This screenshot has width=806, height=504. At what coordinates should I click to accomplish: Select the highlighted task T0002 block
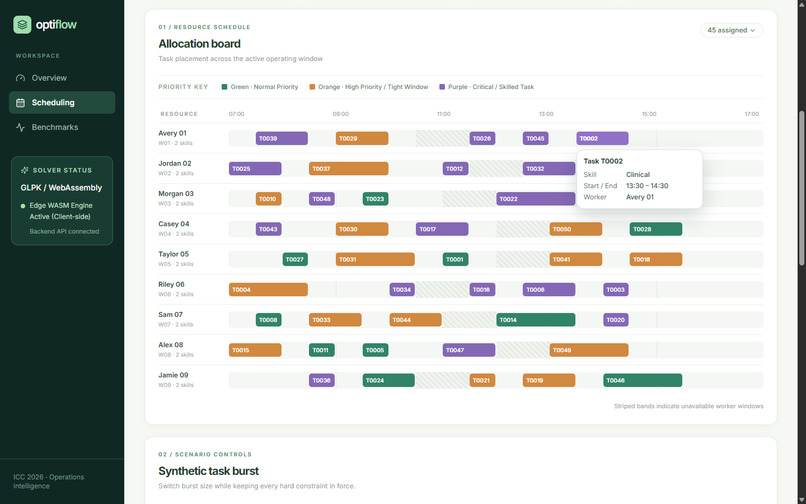602,138
